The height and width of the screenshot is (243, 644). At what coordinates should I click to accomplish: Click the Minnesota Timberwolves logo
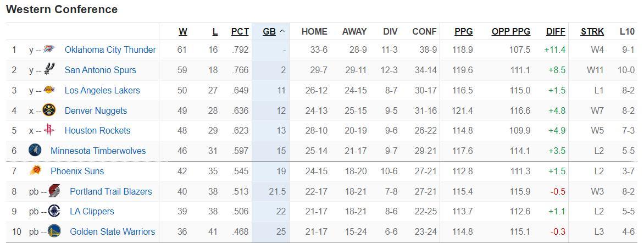tap(35, 151)
